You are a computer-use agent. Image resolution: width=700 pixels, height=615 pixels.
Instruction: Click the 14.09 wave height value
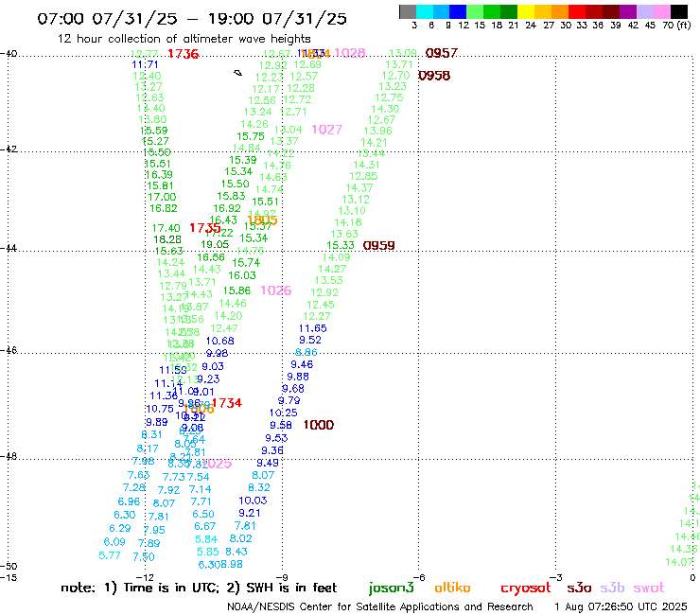tap(337, 257)
